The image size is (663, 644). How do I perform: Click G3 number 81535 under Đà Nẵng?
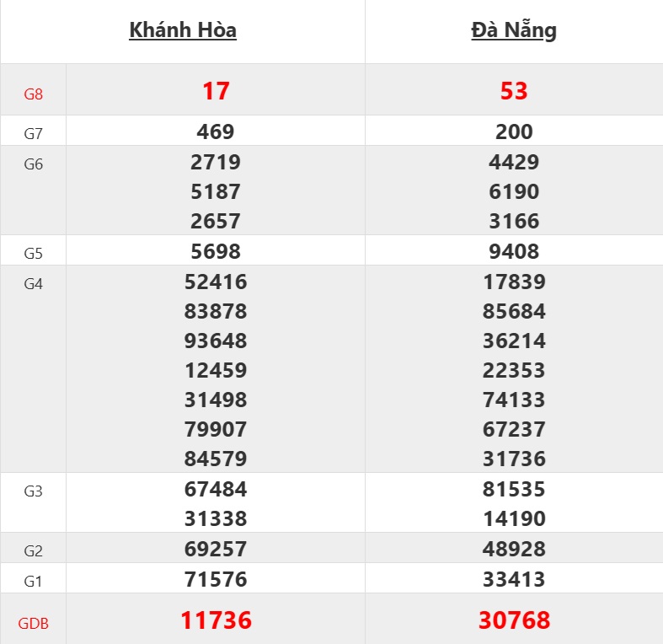click(x=514, y=489)
